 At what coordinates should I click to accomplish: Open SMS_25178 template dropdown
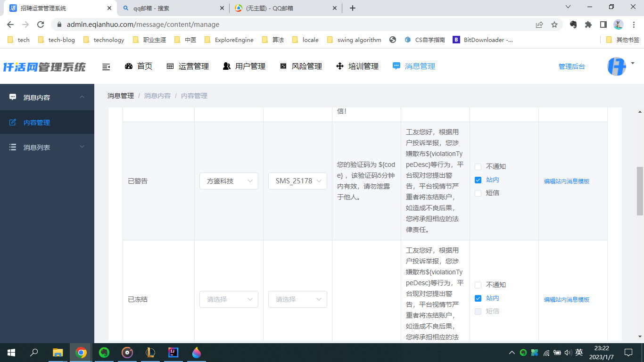(x=297, y=181)
